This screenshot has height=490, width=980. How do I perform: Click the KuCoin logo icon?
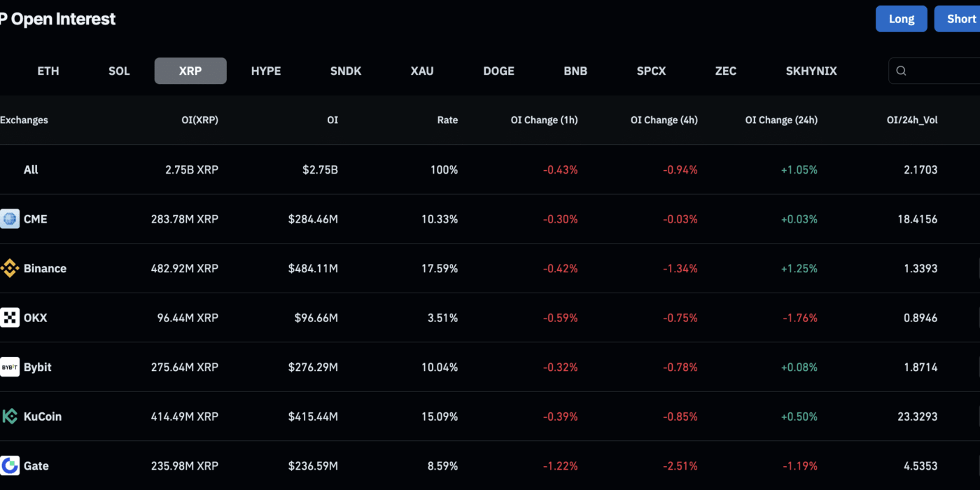point(10,416)
